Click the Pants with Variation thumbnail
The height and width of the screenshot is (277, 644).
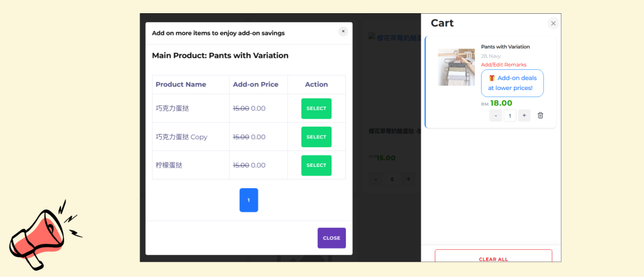pos(456,67)
